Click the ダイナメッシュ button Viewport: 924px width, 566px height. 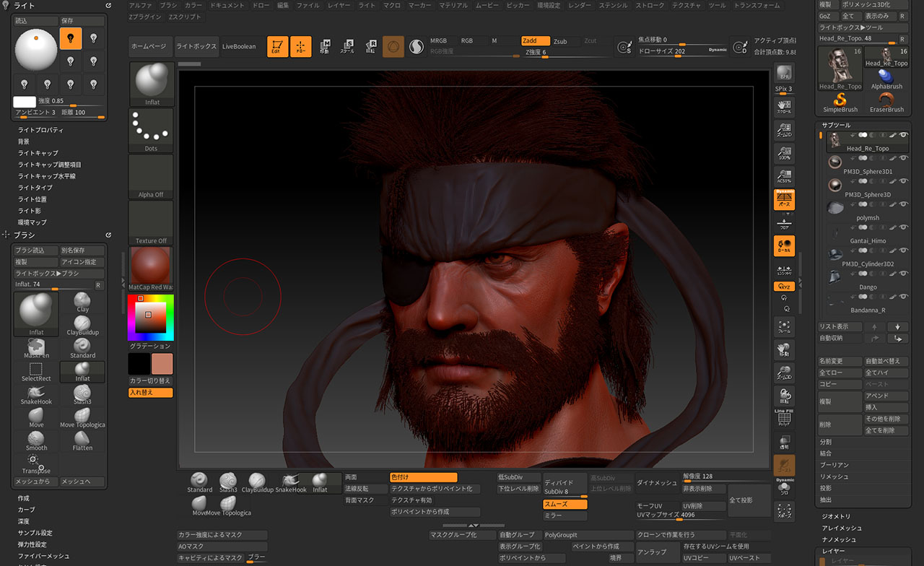click(x=657, y=483)
